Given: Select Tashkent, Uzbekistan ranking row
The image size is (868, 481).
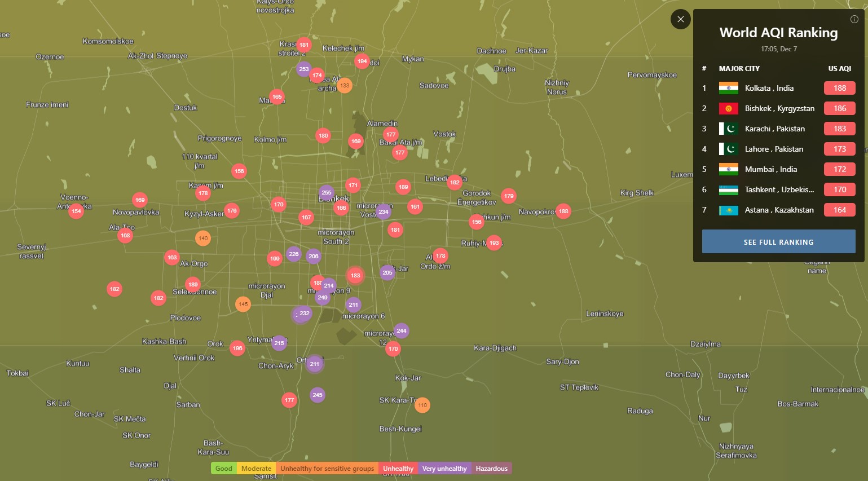Looking at the screenshot, I should [778, 189].
